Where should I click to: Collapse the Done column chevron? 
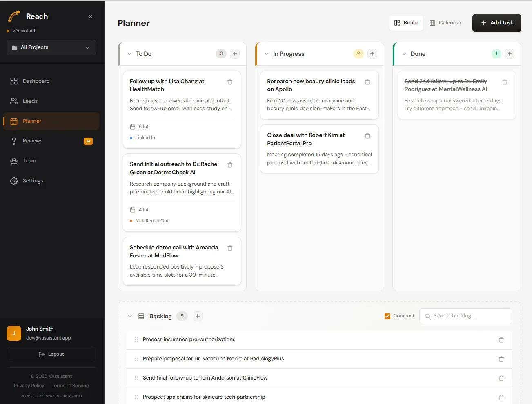pyautogui.click(x=404, y=54)
